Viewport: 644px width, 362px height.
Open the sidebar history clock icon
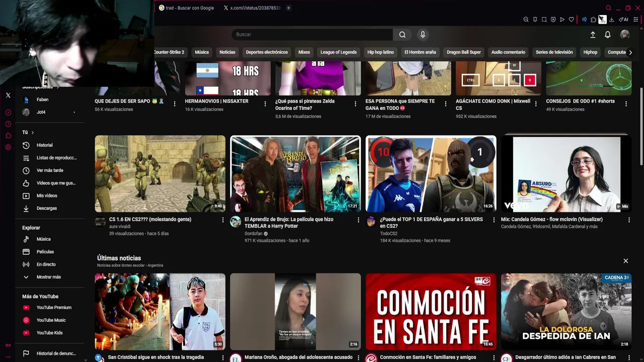[x=8, y=124]
